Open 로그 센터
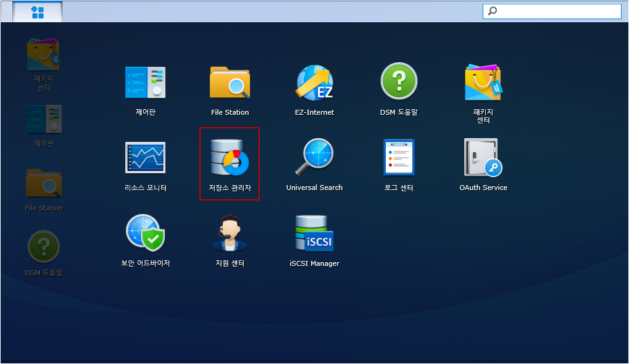Screen dimensions: 629x364 [x=399, y=165]
